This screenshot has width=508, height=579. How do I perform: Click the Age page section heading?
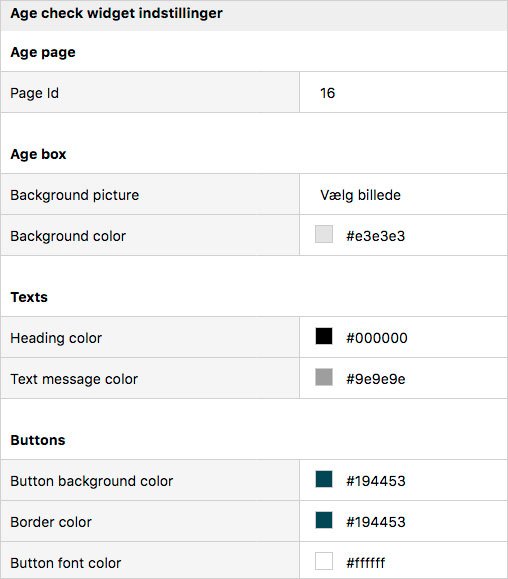(43, 52)
